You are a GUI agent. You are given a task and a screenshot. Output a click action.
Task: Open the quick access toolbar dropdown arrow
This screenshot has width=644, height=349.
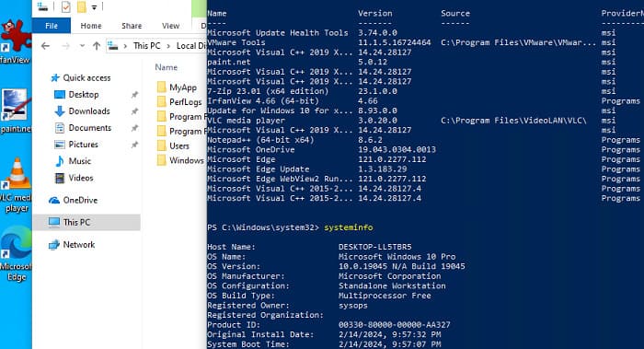pyautogui.click(x=94, y=7)
